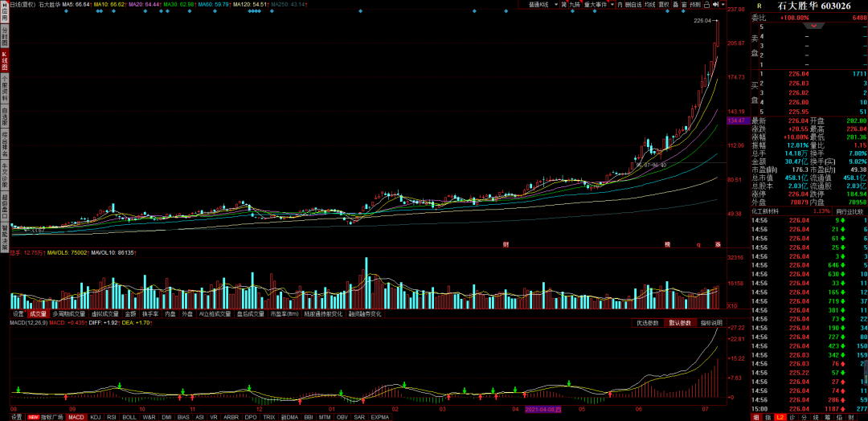
Task: Click the 2021-04-08 date marker on timeline
Action: coord(543,410)
